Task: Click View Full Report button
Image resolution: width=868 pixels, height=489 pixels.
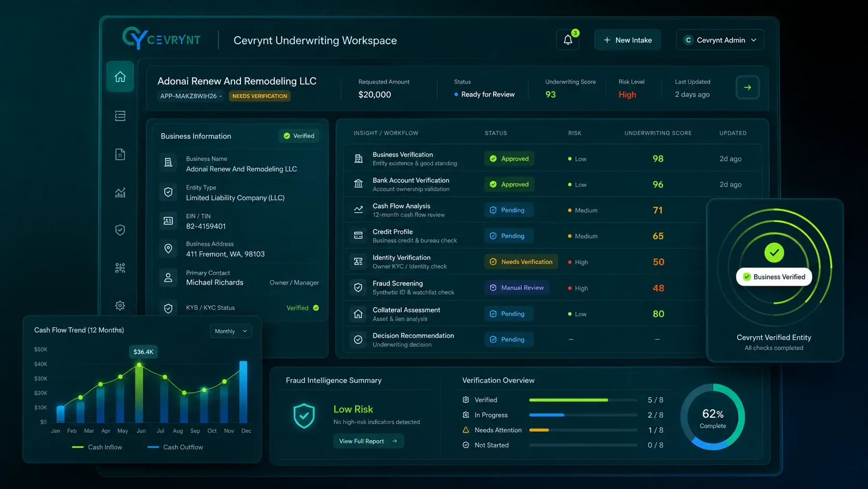Action: 369,441
